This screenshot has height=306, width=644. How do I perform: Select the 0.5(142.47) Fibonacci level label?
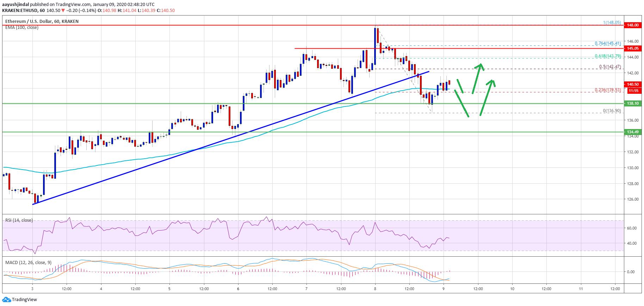[610, 67]
